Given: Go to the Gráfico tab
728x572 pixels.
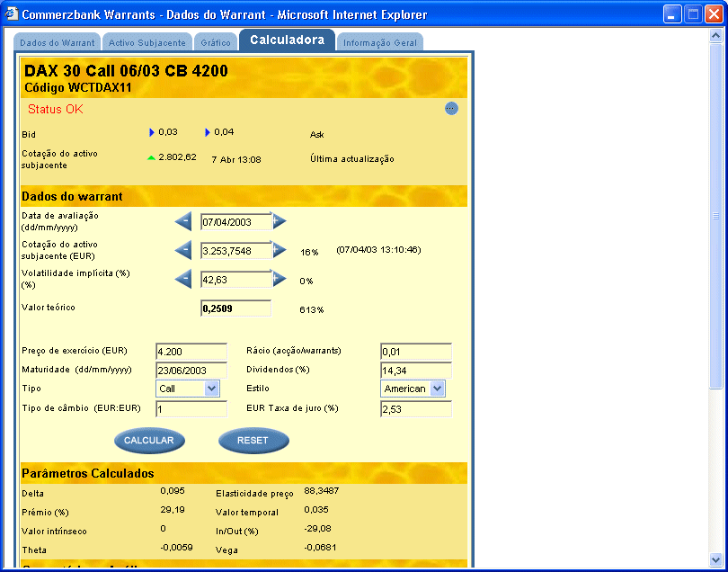Looking at the screenshot, I should 216,43.
